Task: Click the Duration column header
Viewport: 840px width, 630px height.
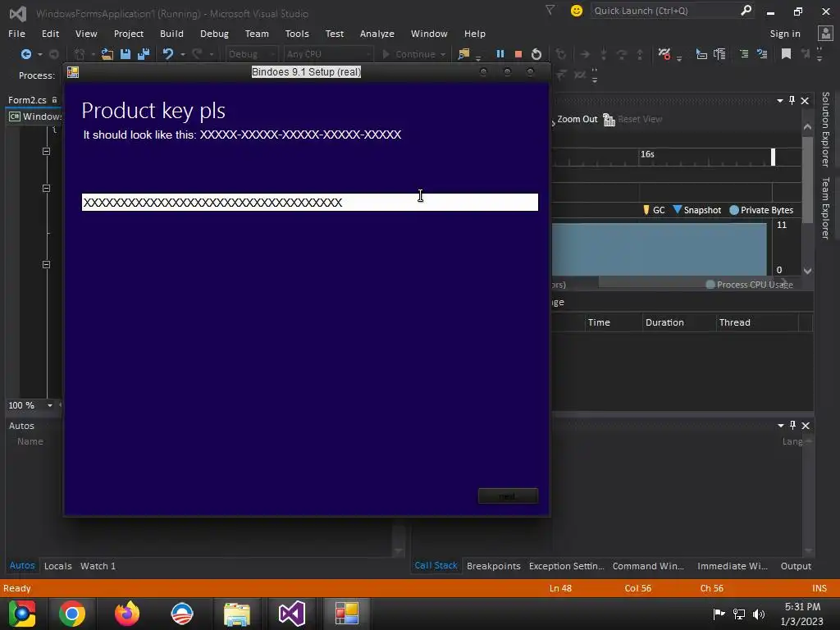Action: (679, 322)
